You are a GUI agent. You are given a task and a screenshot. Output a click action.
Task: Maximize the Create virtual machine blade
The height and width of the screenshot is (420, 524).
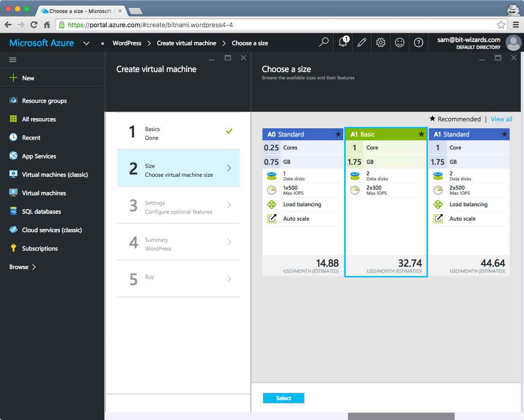coord(228,58)
